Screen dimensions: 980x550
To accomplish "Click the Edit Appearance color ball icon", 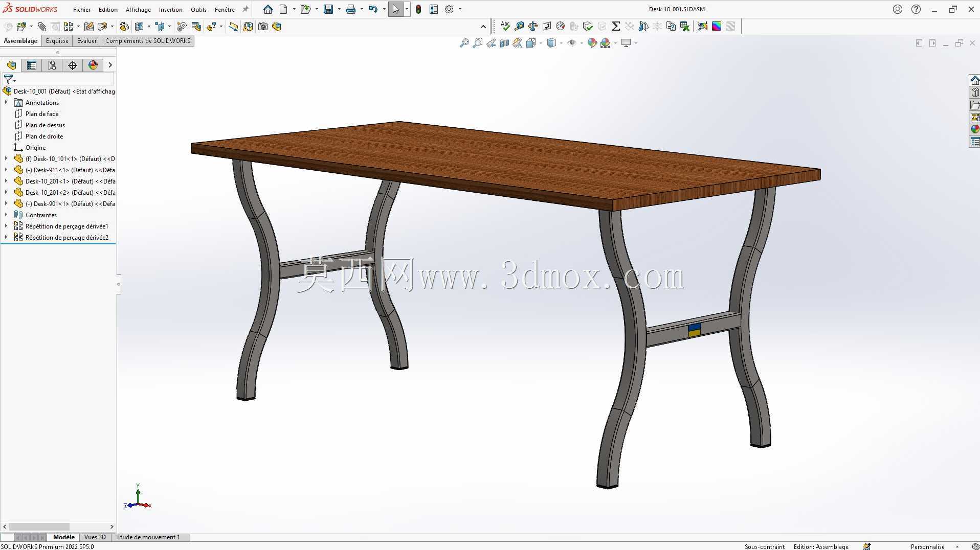I will tap(592, 43).
